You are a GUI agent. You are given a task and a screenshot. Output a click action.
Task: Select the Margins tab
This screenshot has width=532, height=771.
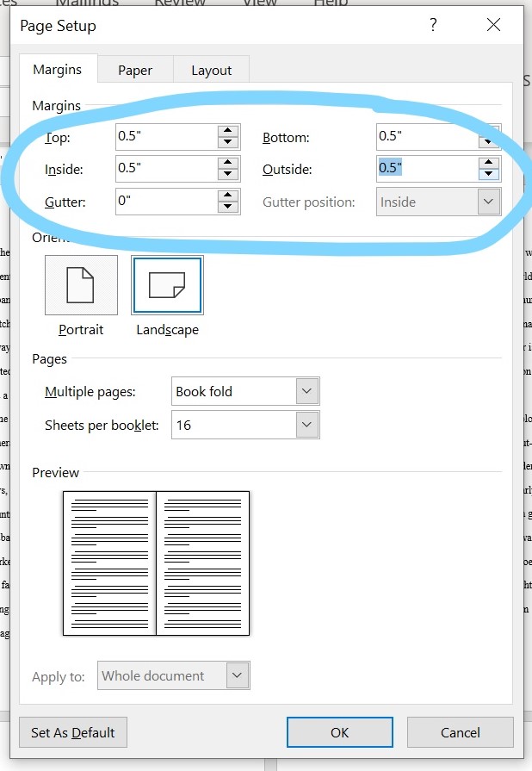click(58, 70)
